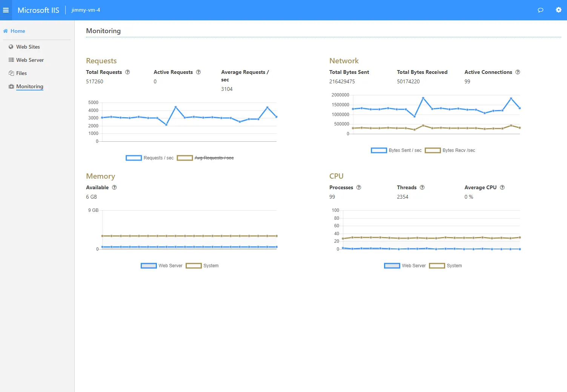This screenshot has width=567, height=392.
Task: Click the jimmy-vm-4 server name
Action: [85, 10]
